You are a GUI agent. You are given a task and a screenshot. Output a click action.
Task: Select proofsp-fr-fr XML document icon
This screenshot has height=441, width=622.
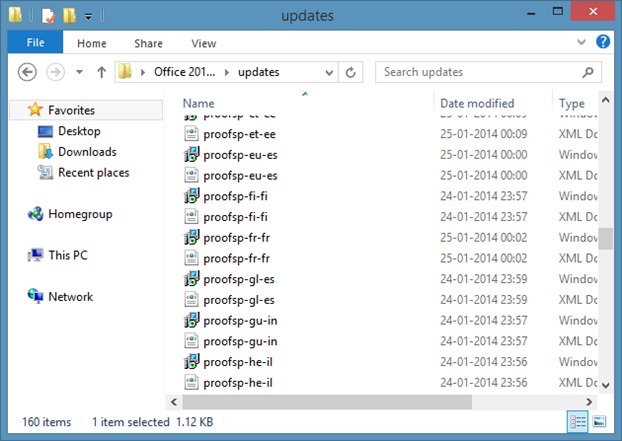191,258
